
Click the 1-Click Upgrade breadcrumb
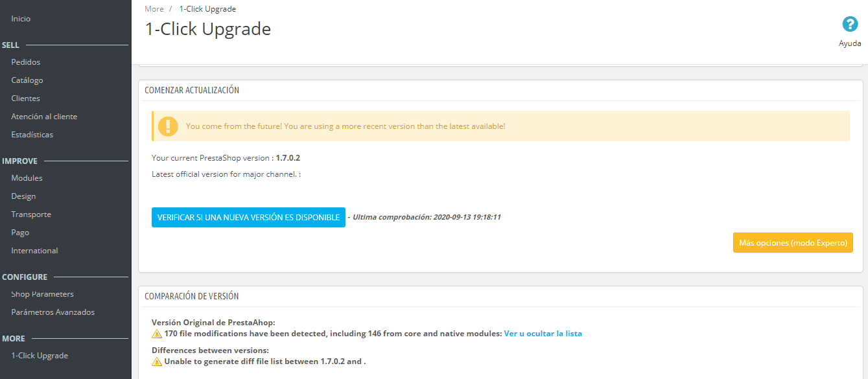coord(207,9)
